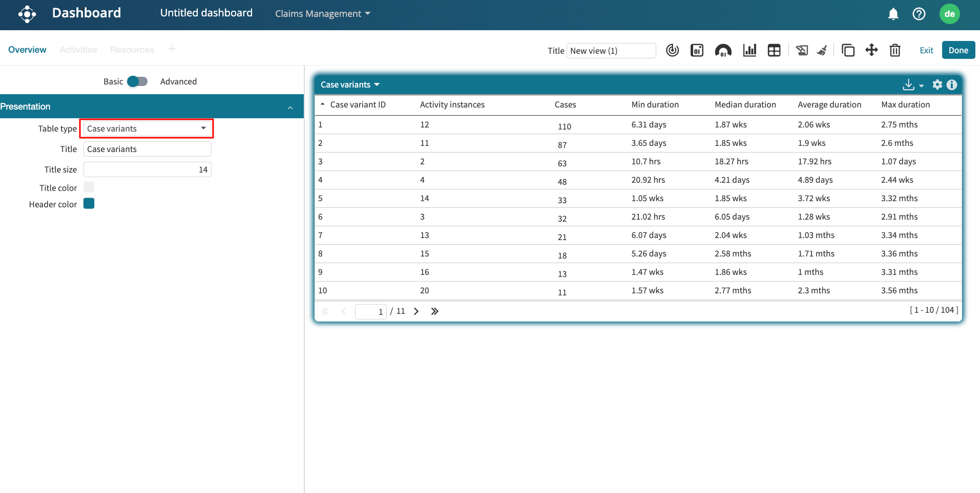This screenshot has height=493, width=980.
Task: Click the duplicate widget icon
Action: point(848,50)
